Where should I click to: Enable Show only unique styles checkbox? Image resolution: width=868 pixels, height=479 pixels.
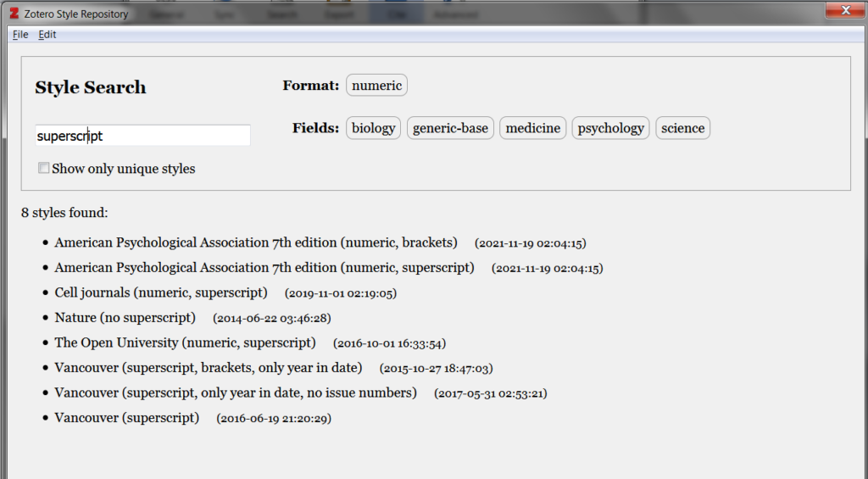click(x=44, y=169)
